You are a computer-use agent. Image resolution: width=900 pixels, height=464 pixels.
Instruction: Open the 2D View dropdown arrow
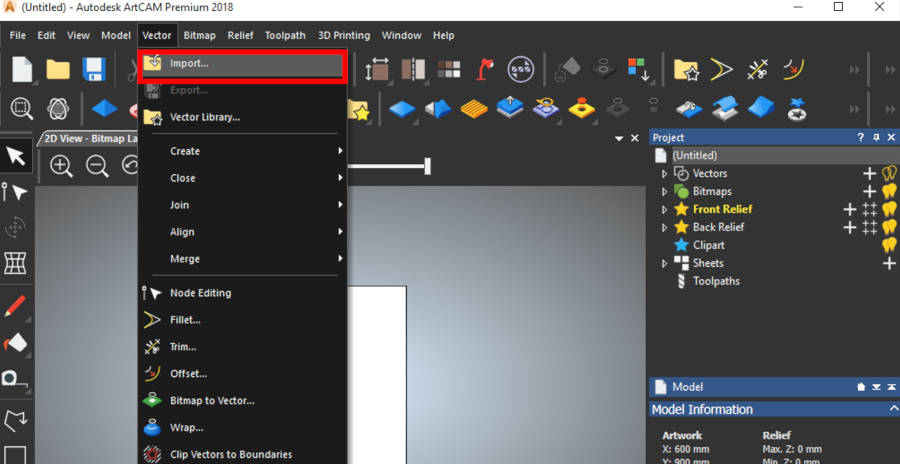619,138
